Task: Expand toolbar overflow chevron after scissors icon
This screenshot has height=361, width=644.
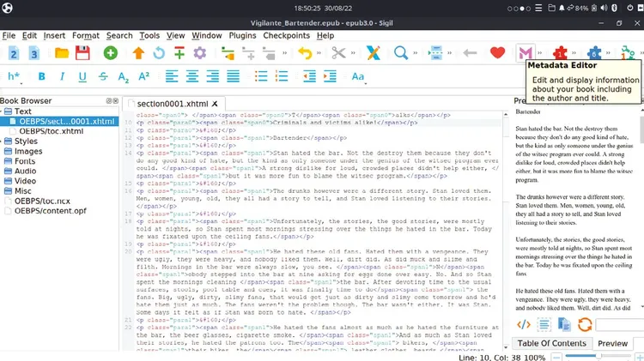Action: point(353,53)
